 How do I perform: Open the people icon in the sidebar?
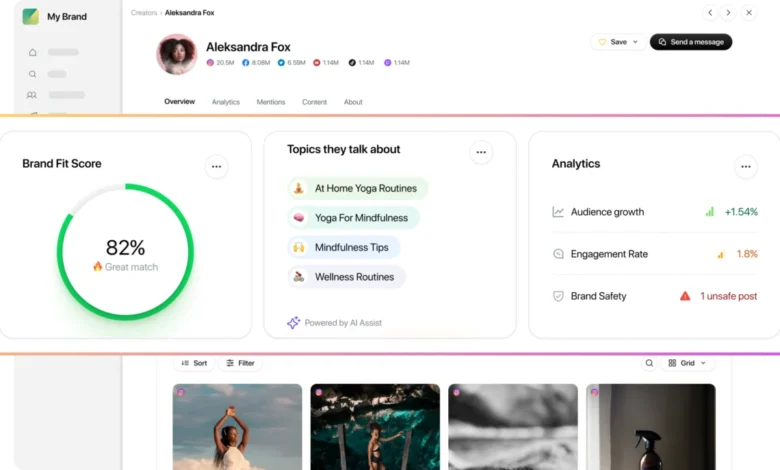pos(32,95)
